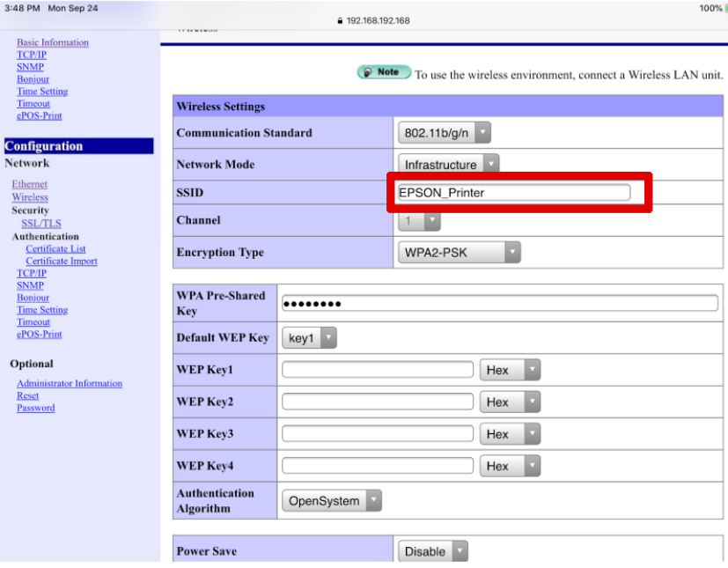Focus the WEP Key2 text input
This screenshot has height=568, width=728.
377,402
